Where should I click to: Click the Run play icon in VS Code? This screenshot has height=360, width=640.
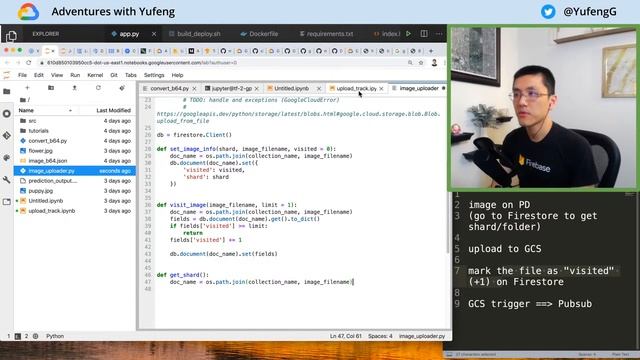408,34
